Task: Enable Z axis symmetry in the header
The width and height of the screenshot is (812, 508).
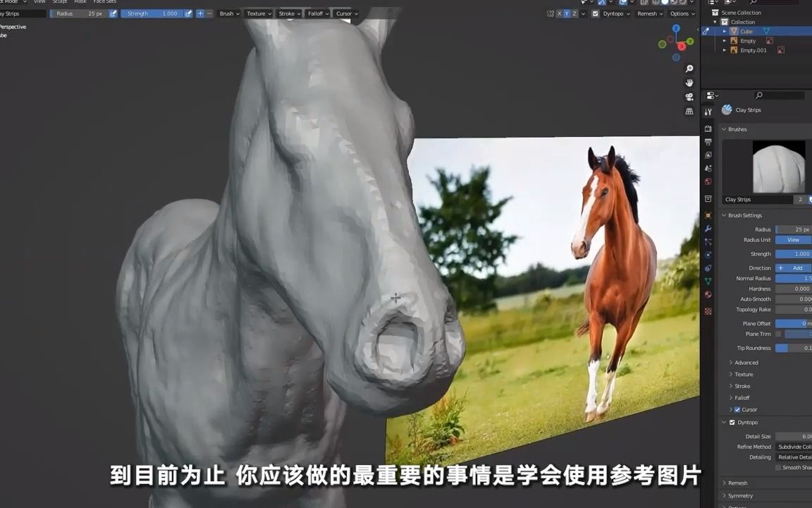Action: 575,13
